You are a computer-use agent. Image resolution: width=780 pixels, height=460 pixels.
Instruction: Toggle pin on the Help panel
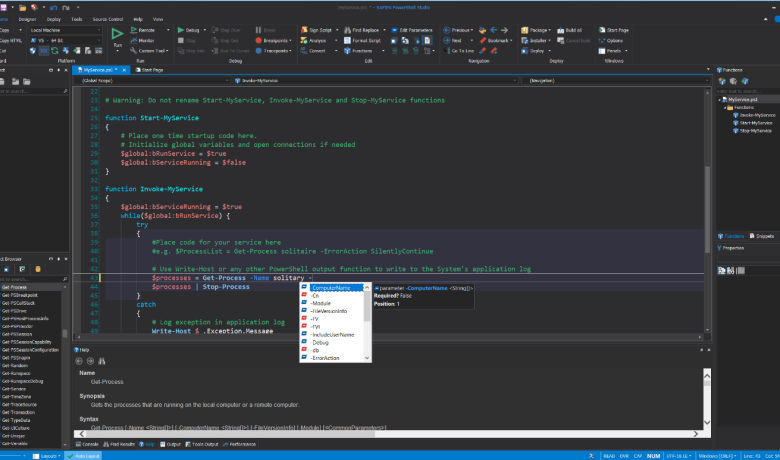coord(701,350)
